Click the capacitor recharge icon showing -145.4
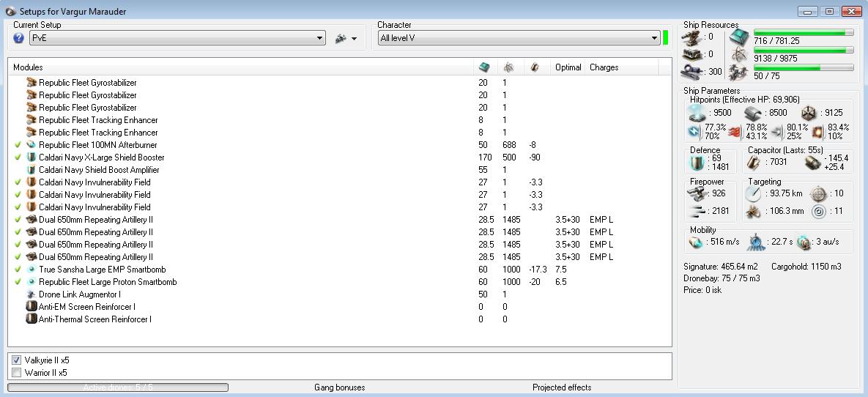 click(x=812, y=162)
